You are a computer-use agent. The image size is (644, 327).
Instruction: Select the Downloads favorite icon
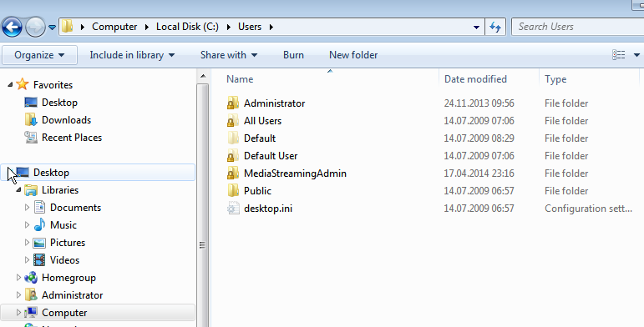[x=31, y=120]
